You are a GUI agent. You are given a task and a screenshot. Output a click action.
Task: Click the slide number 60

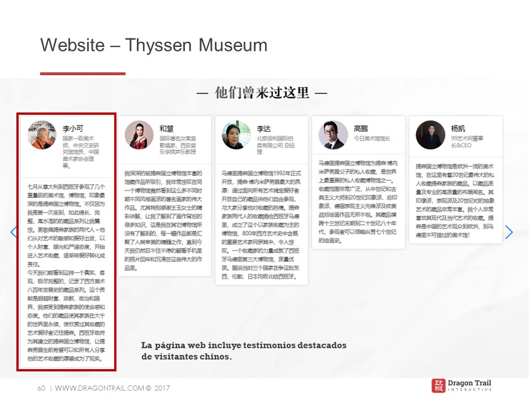coord(41,388)
